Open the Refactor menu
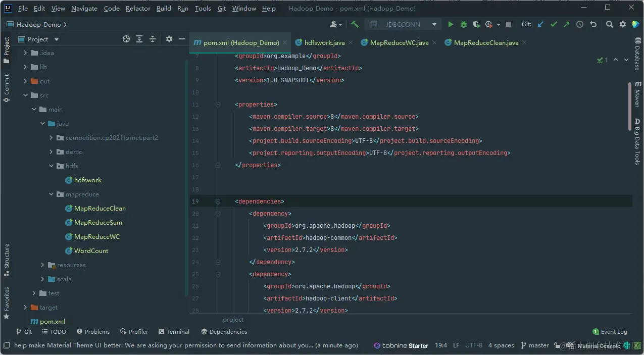This screenshot has height=355, width=644. 138,8
